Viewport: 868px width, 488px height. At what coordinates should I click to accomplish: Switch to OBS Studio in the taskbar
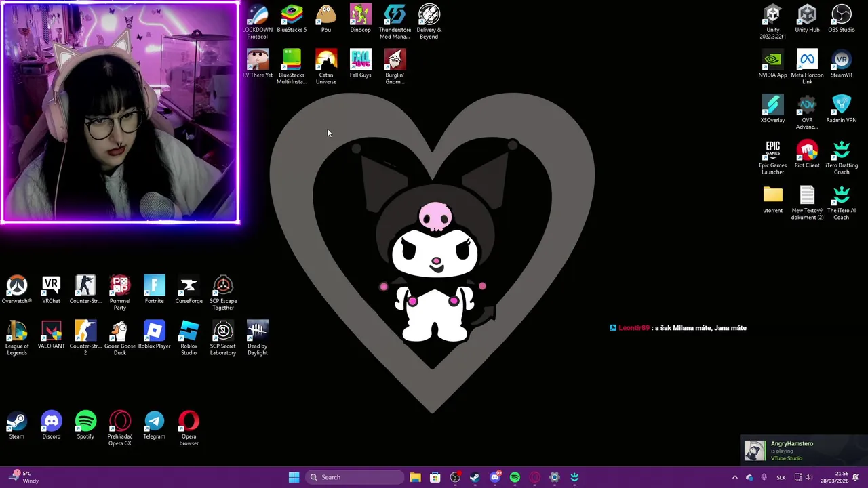pyautogui.click(x=455, y=477)
